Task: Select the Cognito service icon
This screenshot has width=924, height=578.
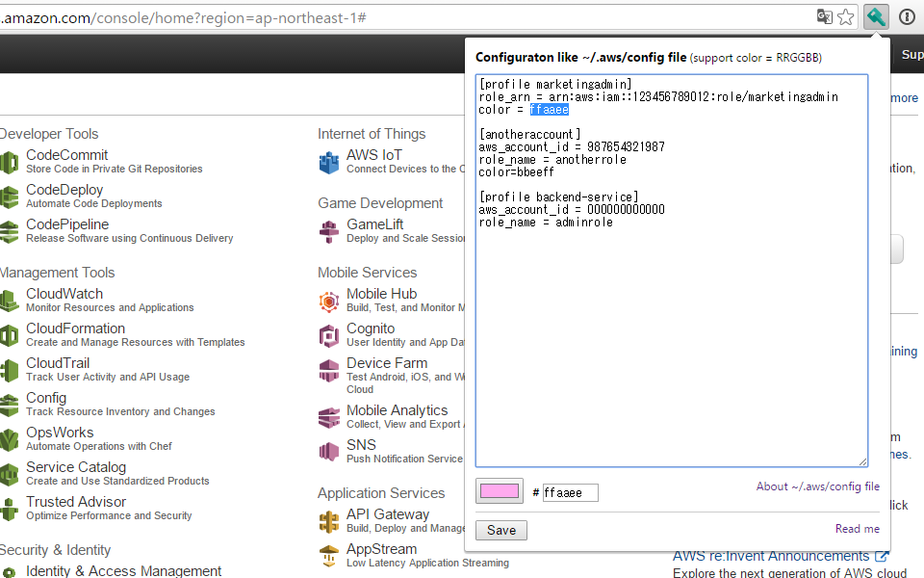Action: [327, 334]
